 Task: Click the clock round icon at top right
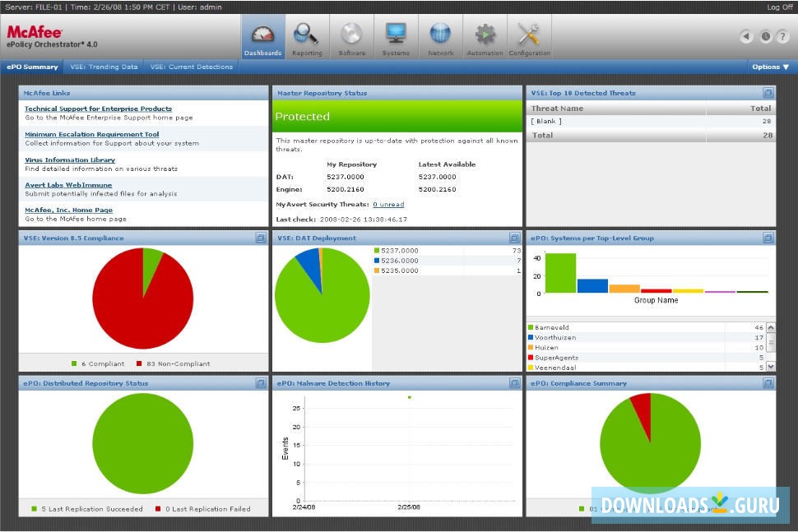pyautogui.click(x=765, y=37)
